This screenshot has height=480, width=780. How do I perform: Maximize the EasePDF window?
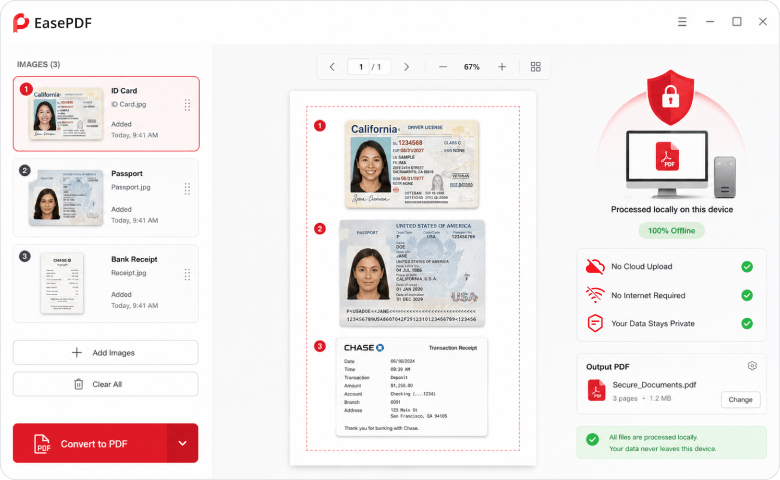737,21
